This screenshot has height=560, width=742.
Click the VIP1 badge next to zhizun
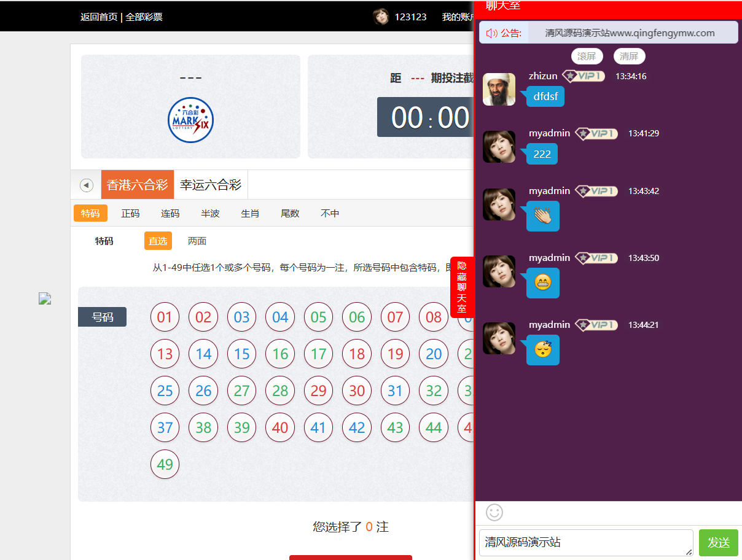(x=584, y=76)
